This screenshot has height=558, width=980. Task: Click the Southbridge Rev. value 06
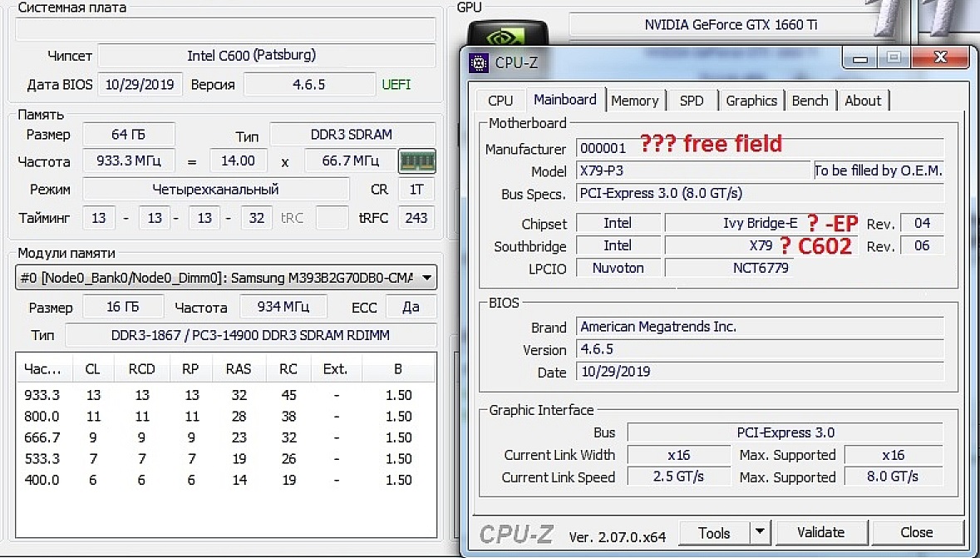922,246
